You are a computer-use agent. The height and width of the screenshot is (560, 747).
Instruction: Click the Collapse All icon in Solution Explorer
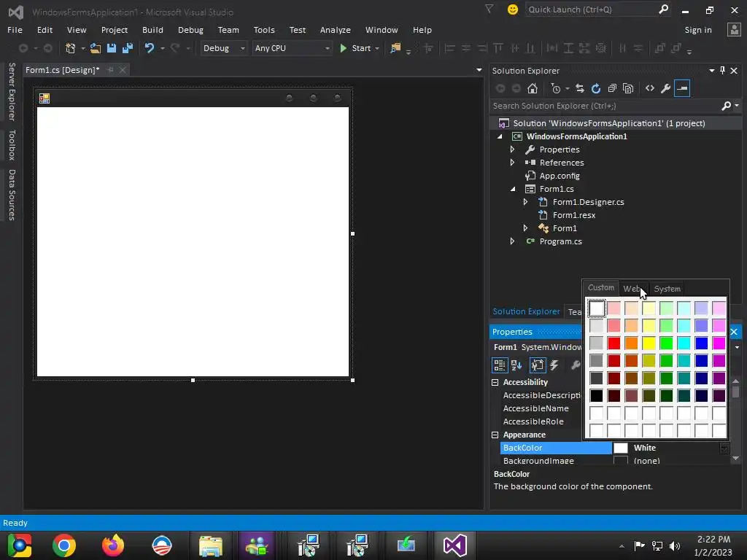[612, 88]
